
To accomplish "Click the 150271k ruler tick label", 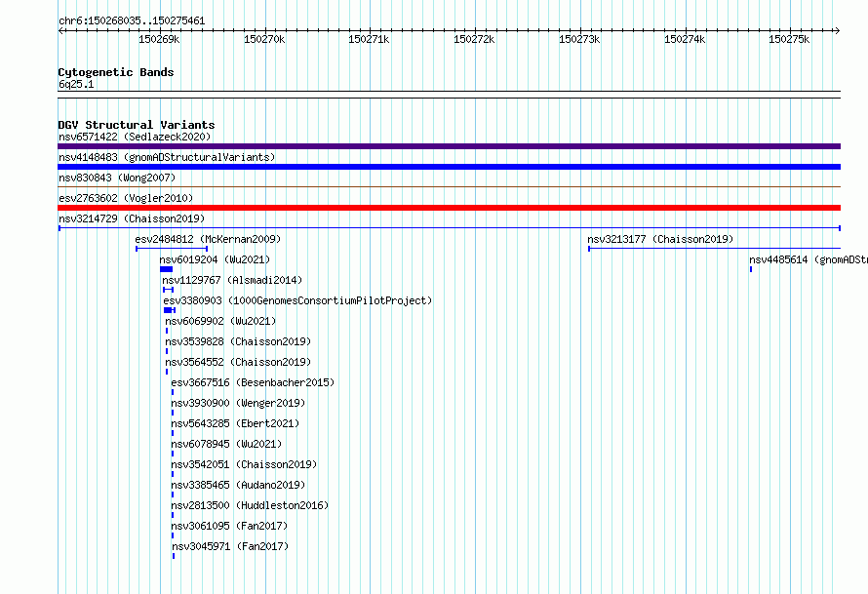I will 369,39.
